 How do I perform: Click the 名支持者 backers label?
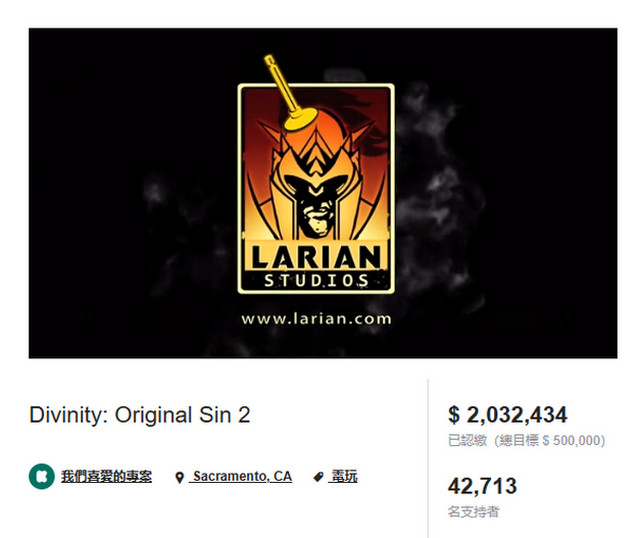click(473, 511)
